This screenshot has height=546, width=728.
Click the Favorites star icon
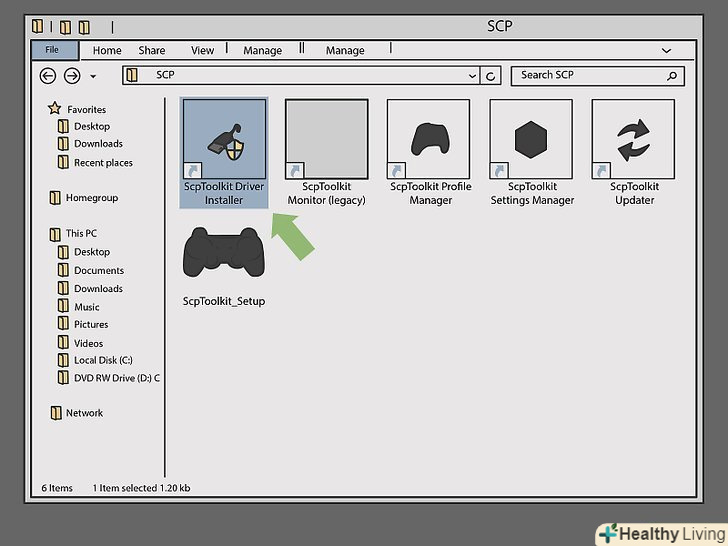(x=54, y=109)
